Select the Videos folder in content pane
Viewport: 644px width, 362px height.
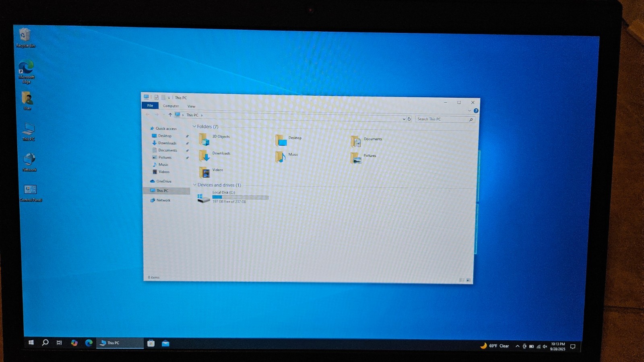point(211,172)
